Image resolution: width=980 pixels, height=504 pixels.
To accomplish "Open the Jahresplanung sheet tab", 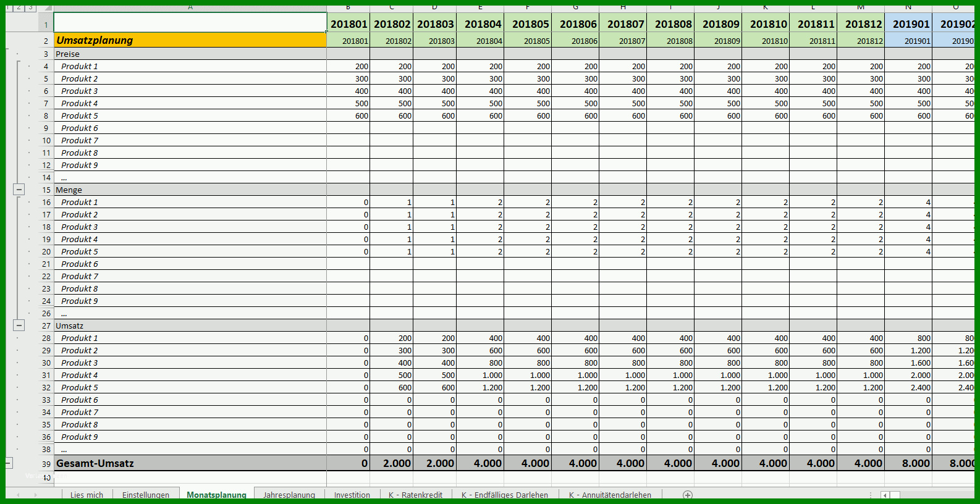I will (289, 495).
